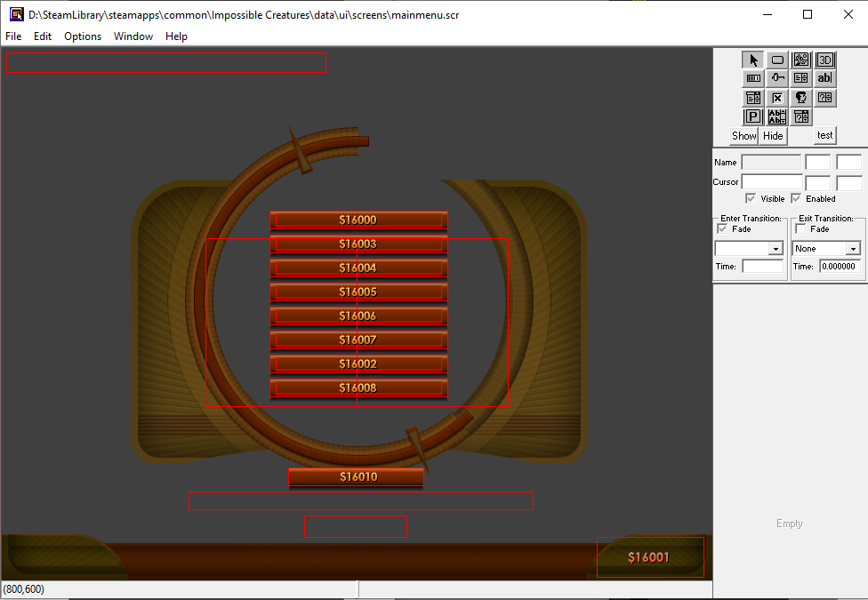868x600 pixels.
Task: Click the Hide button
Action: (773, 136)
